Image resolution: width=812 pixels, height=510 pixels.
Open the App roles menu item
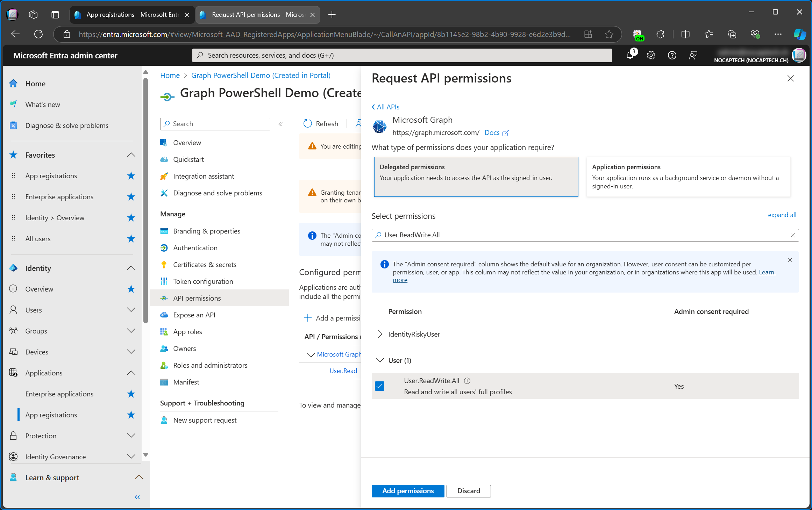pos(187,331)
